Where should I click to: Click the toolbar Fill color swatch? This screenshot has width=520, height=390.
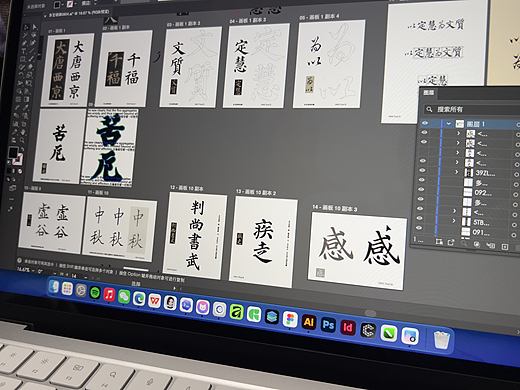(13, 153)
